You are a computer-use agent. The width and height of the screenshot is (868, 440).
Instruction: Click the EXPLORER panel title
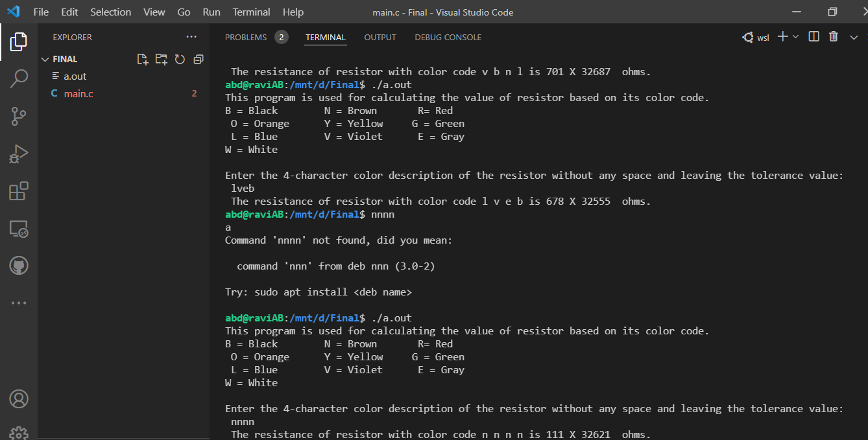tap(72, 37)
